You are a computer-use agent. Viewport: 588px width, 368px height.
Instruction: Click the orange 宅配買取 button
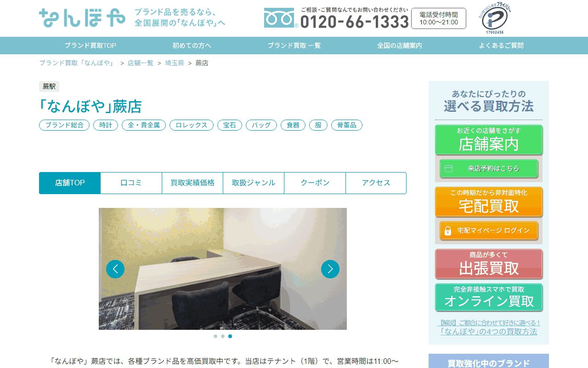pos(489,202)
